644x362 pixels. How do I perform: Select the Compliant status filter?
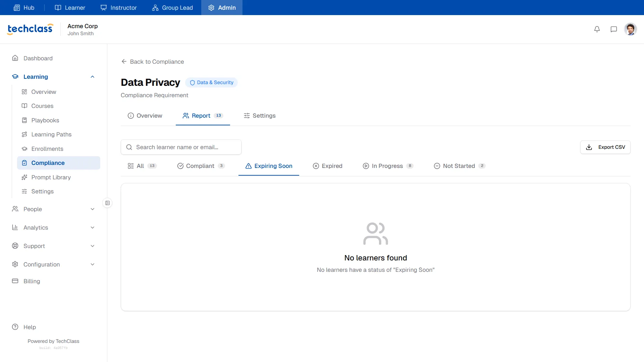pyautogui.click(x=201, y=166)
